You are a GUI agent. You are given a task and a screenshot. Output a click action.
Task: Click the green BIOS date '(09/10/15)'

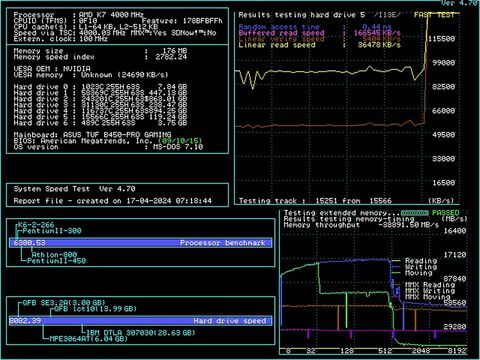coord(180,141)
